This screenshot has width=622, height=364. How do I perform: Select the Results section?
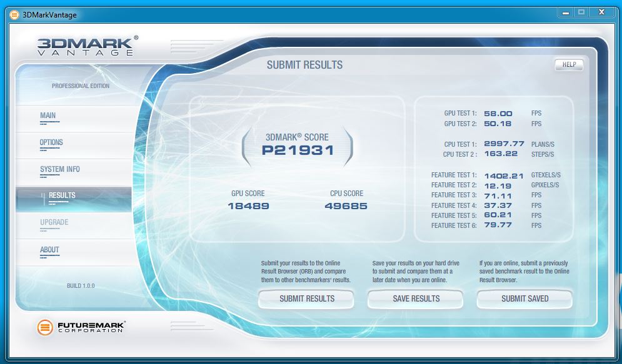click(x=73, y=199)
